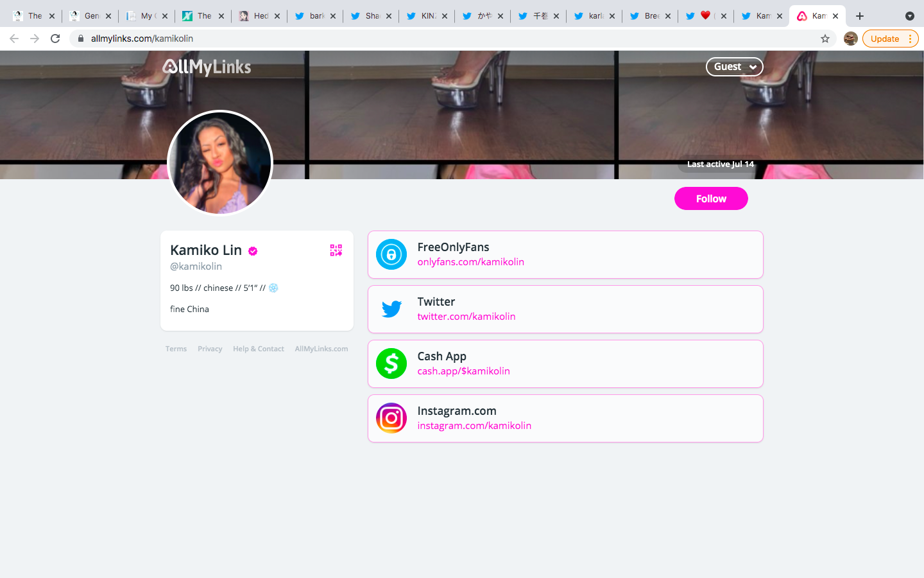Open cash.app/$kamikolin link

(463, 371)
